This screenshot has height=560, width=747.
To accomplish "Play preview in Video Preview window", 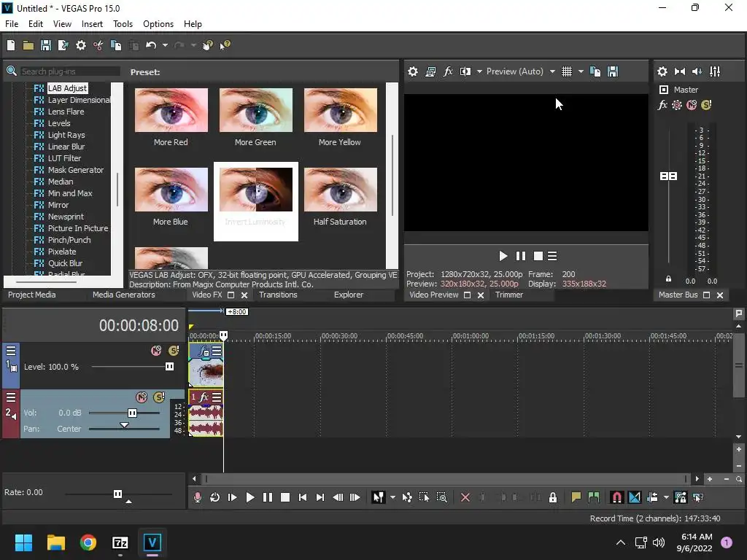I will tap(503, 256).
